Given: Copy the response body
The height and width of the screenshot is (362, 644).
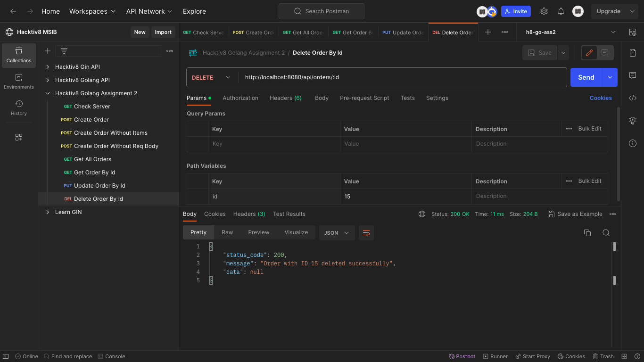Looking at the screenshot, I should pos(587,233).
